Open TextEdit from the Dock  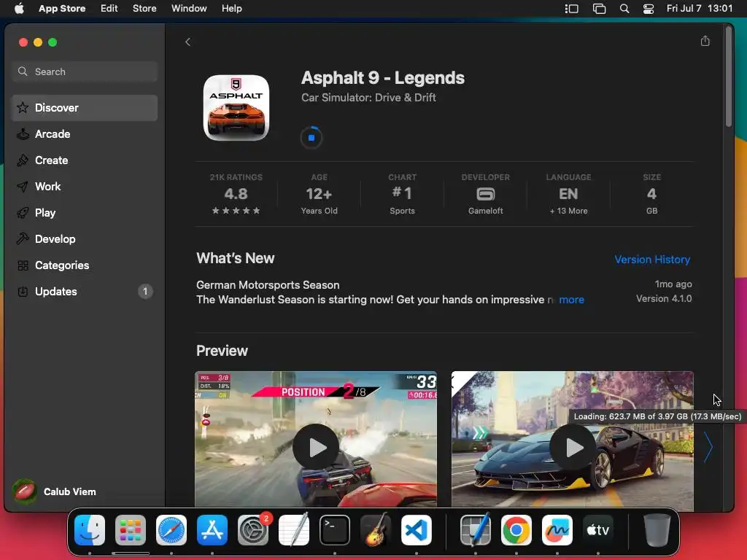pos(294,530)
